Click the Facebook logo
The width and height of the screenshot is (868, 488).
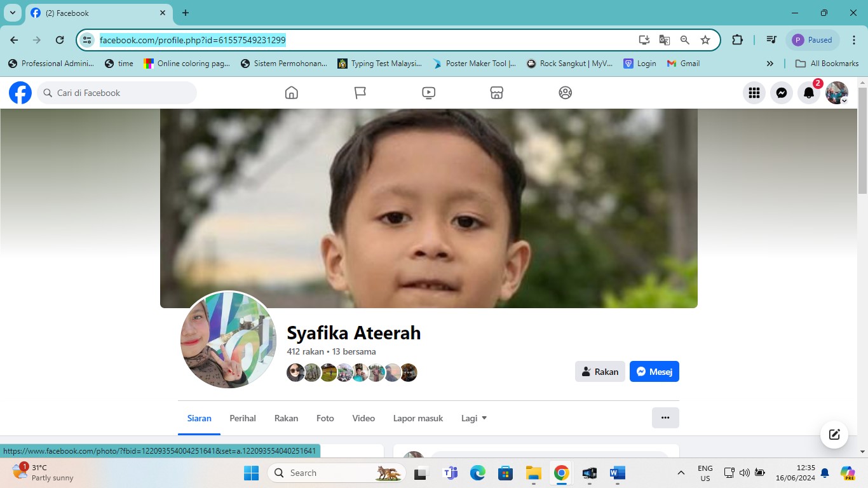pos(20,92)
